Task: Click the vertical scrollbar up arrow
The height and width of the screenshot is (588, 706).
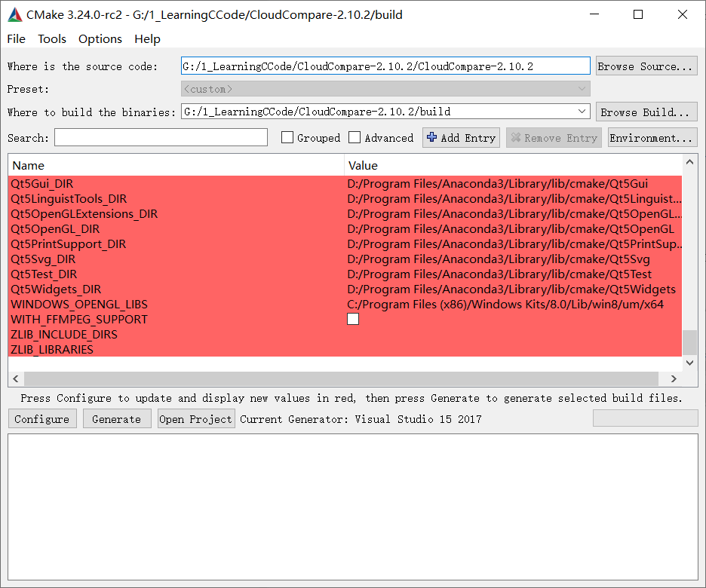Action: point(689,162)
